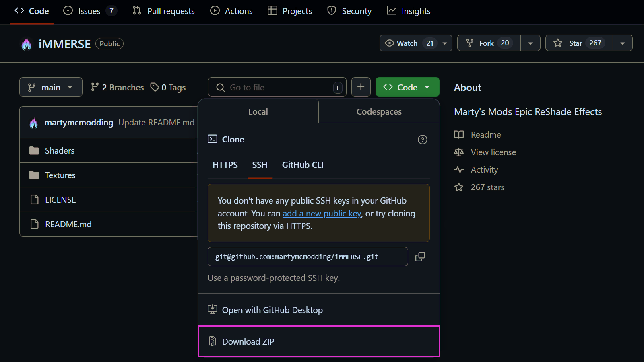
Task: Click the Fork button
Action: click(x=489, y=43)
